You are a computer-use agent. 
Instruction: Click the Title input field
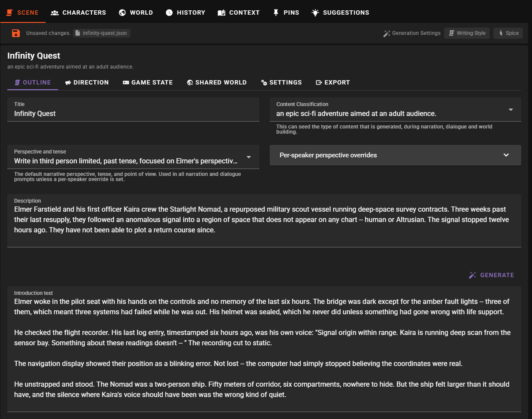(x=133, y=109)
